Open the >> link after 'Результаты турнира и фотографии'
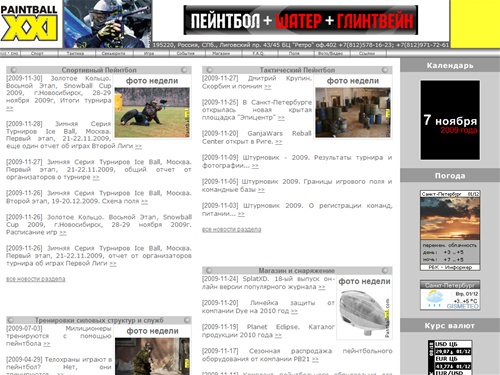 (x=255, y=166)
